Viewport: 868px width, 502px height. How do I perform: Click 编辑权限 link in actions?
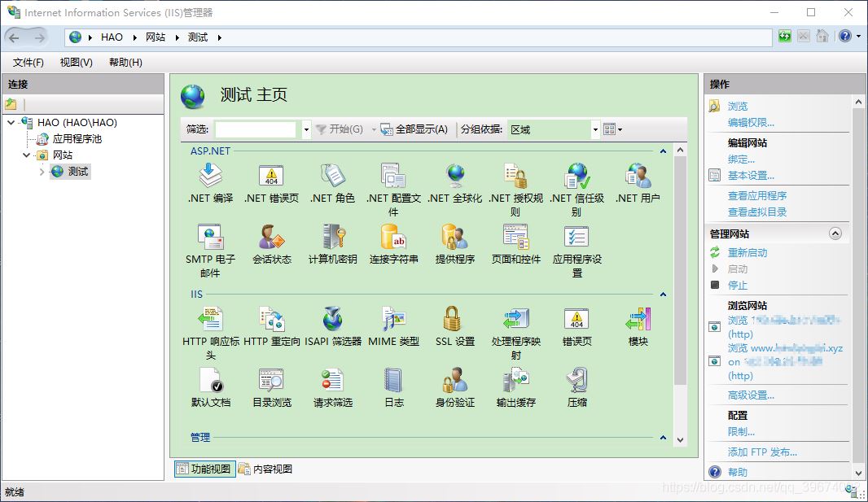751,123
